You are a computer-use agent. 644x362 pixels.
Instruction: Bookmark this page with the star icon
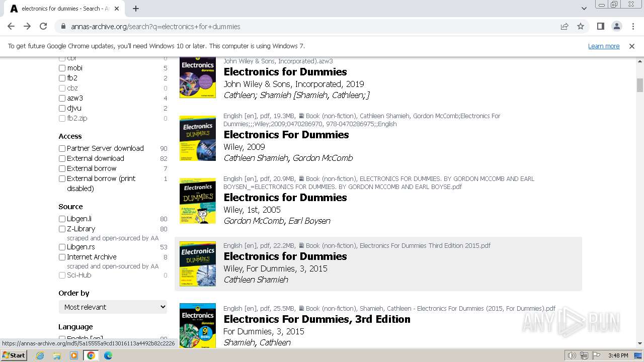(x=581, y=27)
